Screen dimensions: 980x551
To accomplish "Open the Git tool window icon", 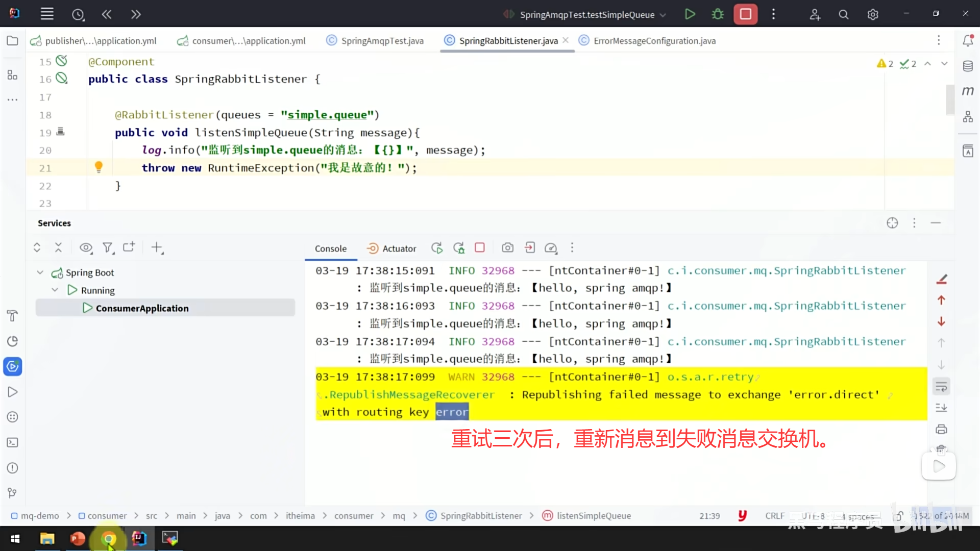I will (x=12, y=493).
